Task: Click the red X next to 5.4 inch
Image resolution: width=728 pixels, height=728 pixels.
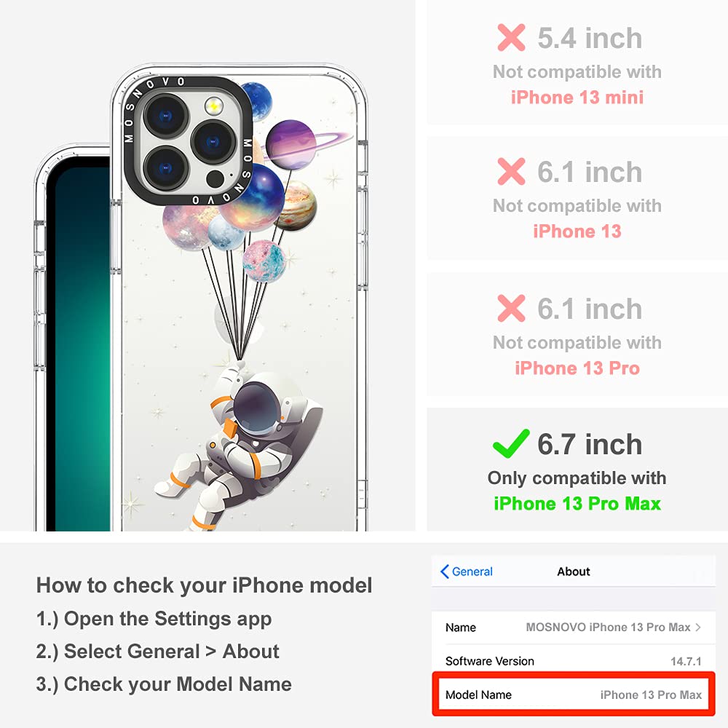Action: point(511,38)
